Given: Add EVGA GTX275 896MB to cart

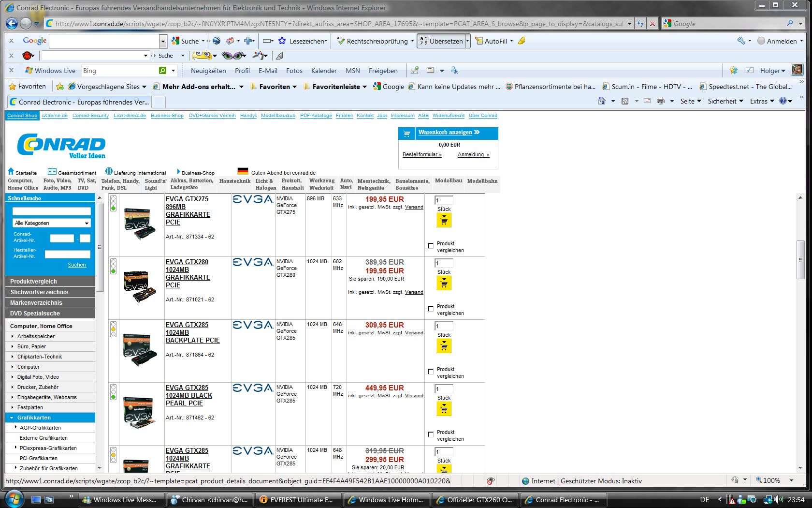Looking at the screenshot, I should pyautogui.click(x=444, y=221).
